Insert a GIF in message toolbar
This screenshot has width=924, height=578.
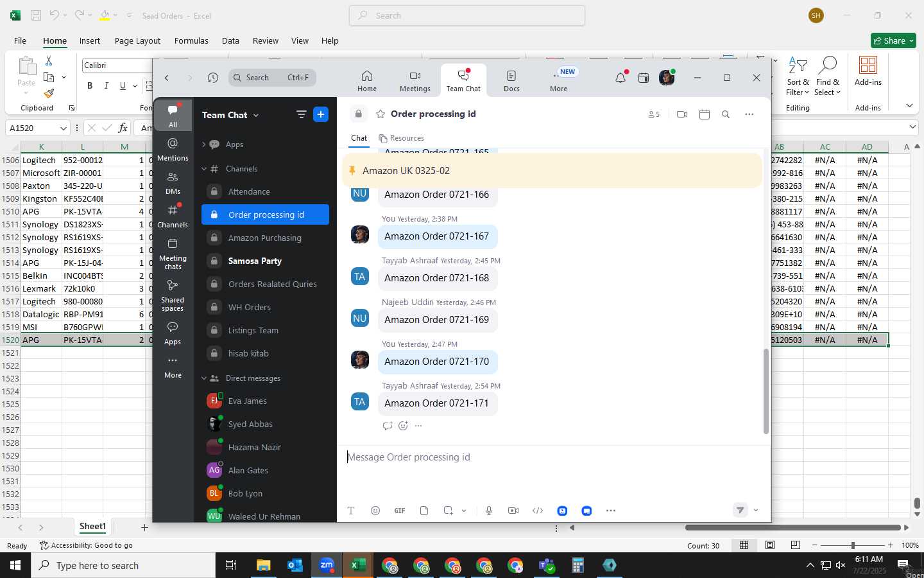pyautogui.click(x=400, y=511)
